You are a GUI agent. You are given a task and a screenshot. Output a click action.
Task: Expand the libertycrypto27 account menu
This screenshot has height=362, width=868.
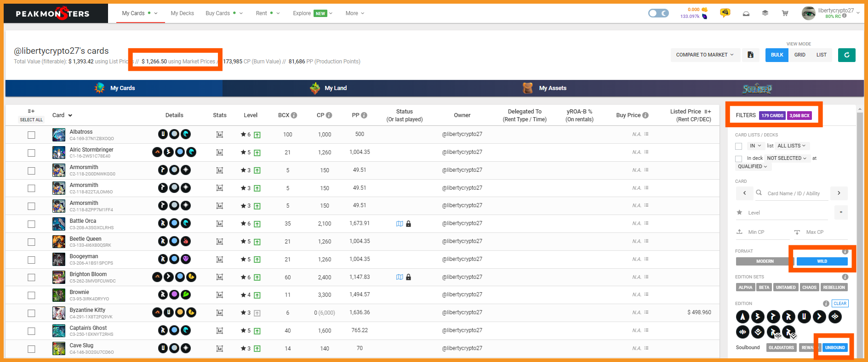coord(858,13)
